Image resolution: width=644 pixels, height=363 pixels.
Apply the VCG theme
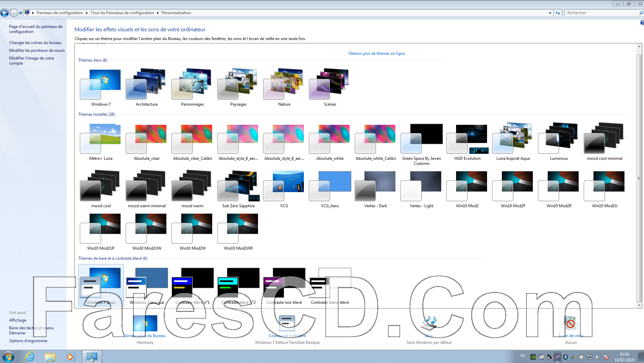click(x=284, y=189)
